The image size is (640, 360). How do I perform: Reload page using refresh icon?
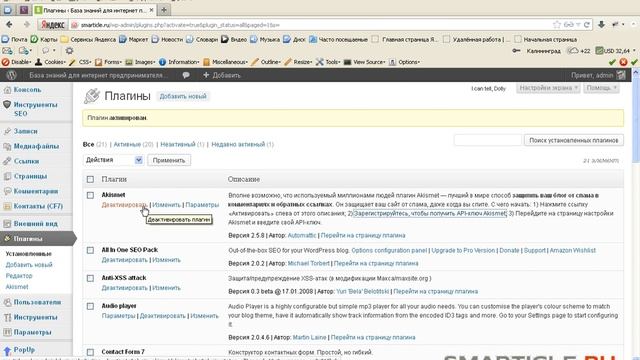587,25
